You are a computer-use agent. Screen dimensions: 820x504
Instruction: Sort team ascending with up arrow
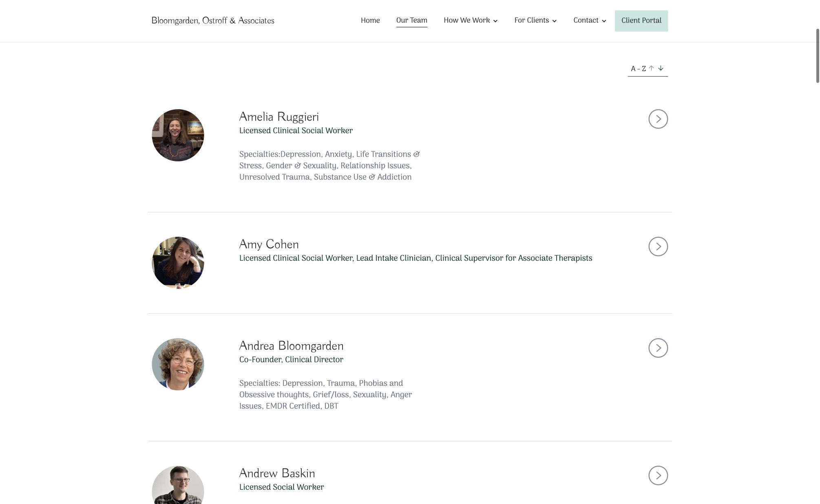[x=651, y=68]
